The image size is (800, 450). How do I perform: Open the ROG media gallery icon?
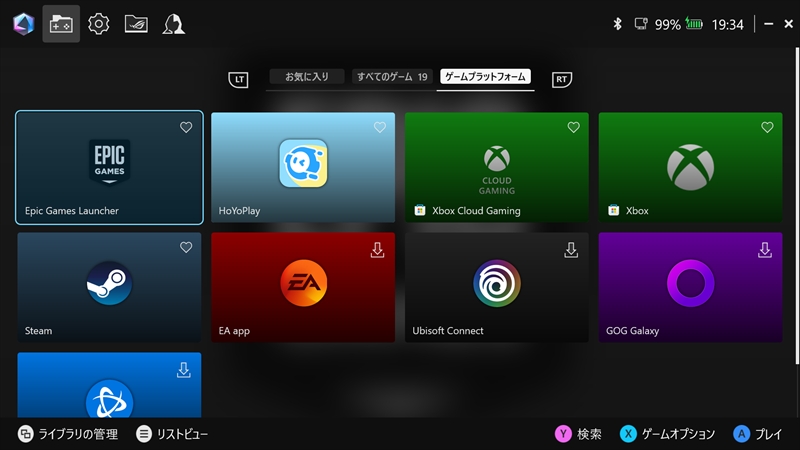click(x=136, y=24)
